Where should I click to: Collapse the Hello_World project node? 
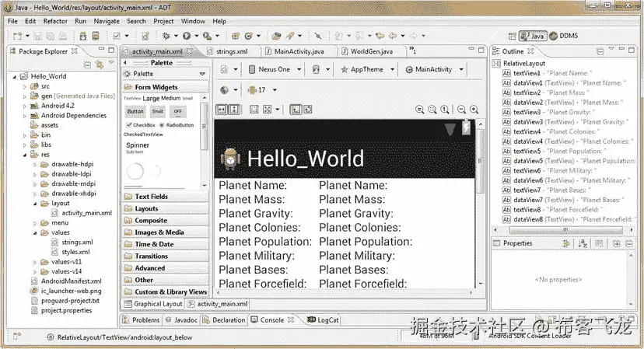[15, 77]
